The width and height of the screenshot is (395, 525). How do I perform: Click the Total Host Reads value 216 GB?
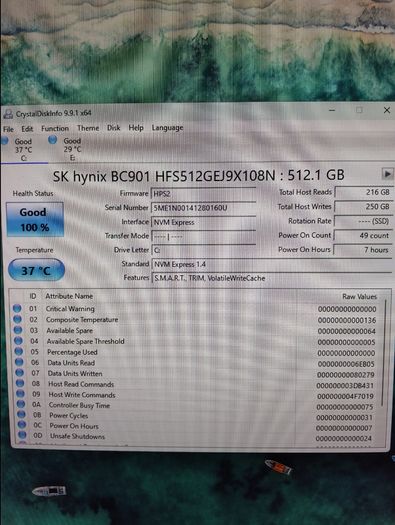pos(364,192)
